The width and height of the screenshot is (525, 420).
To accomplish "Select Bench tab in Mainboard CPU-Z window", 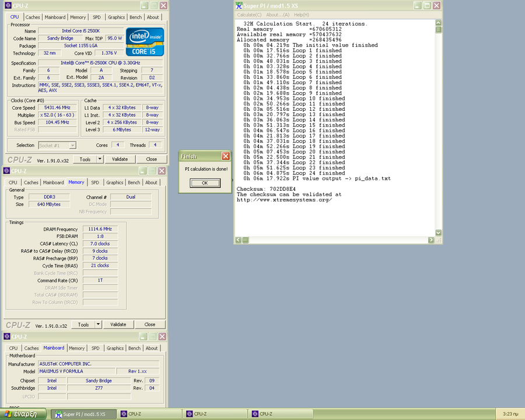I will (x=134, y=348).
